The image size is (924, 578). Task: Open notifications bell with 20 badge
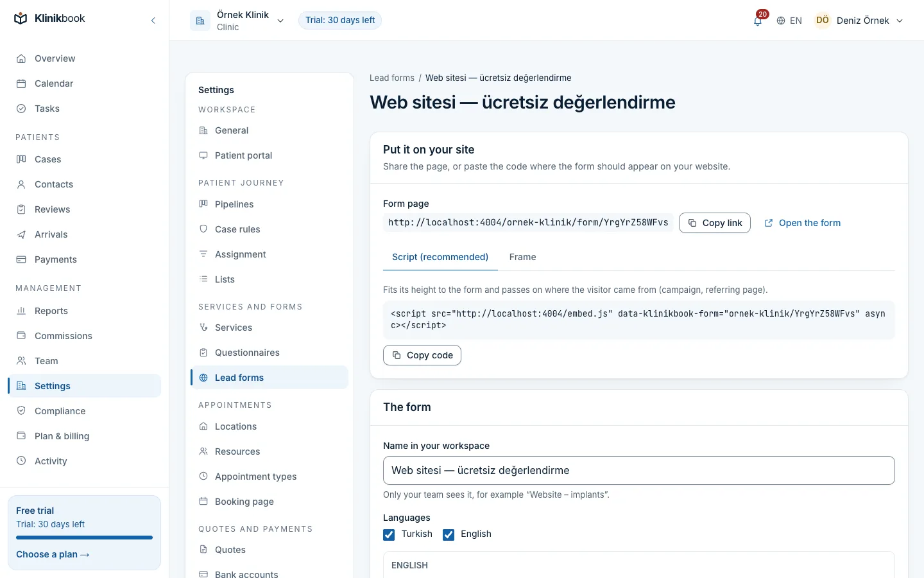coord(758,21)
